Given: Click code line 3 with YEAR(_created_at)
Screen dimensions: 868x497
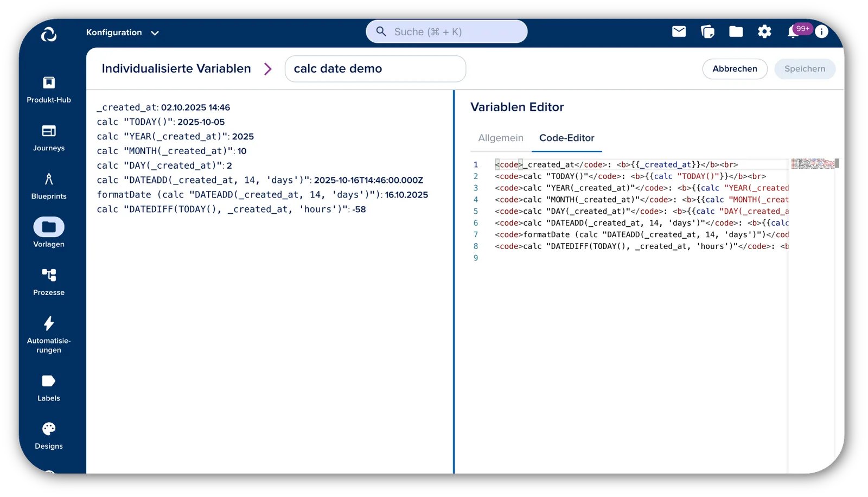Looking at the screenshot, I should [641, 188].
